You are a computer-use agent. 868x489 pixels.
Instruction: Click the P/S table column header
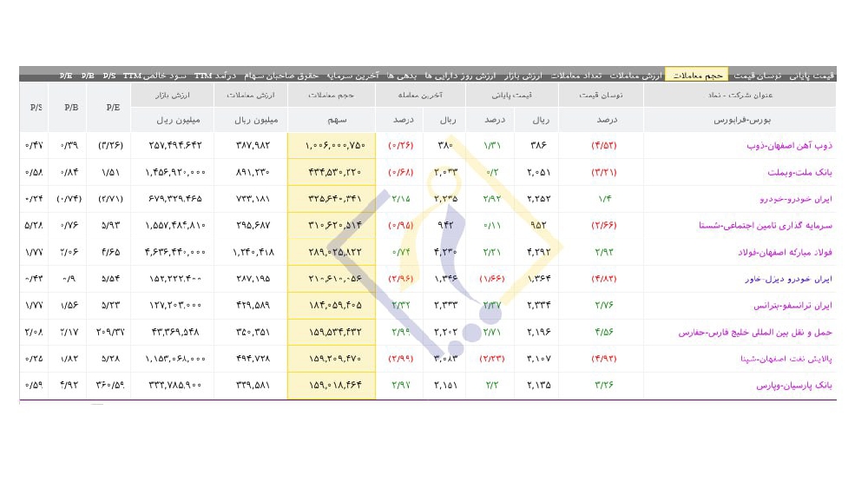(x=36, y=108)
